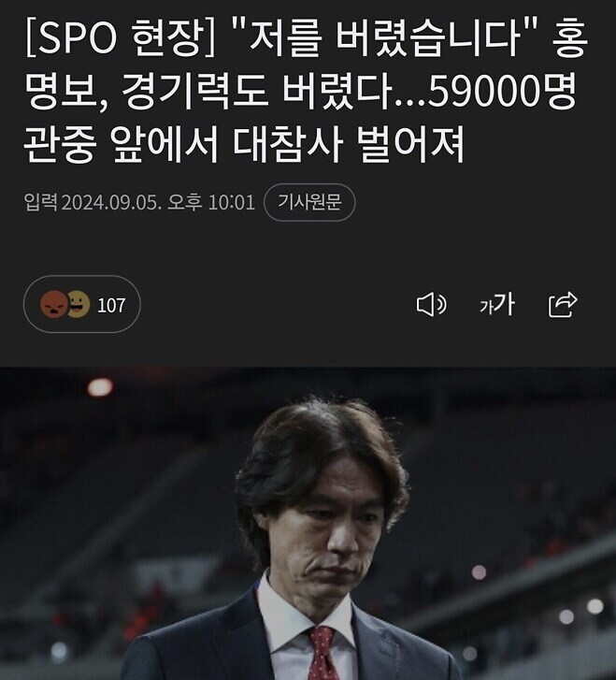This screenshot has height=680, width=616.
Task: Tap the arrow on the share icon
Action: 569,300
